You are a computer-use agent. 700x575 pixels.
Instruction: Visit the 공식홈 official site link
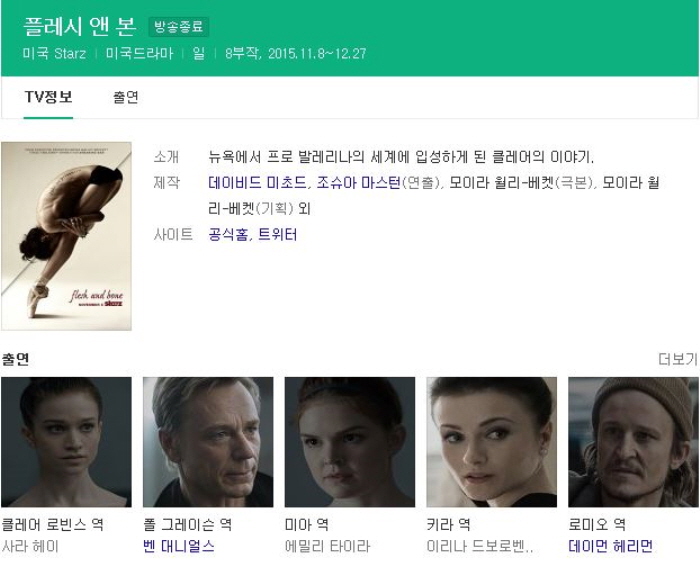coord(228,234)
